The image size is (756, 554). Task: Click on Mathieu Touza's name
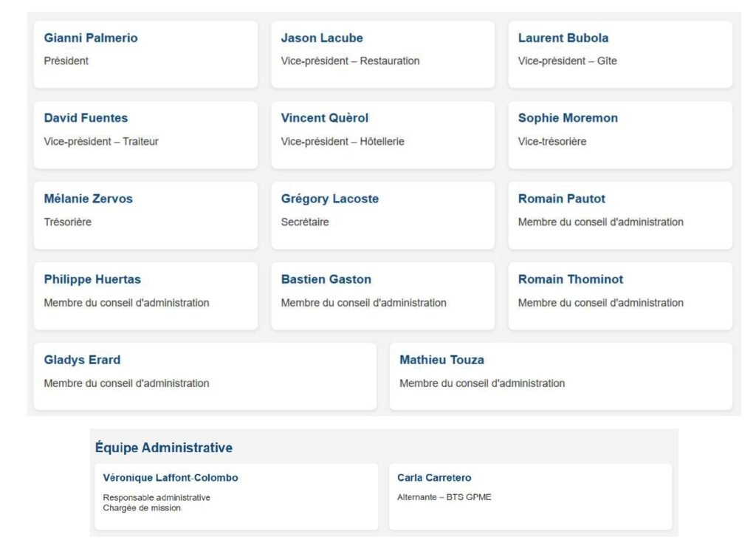click(441, 360)
